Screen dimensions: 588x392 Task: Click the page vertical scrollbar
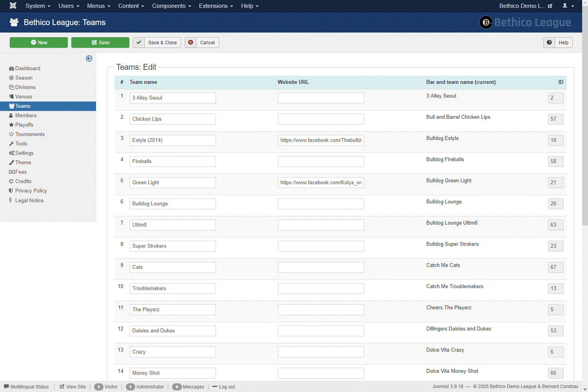585,118
